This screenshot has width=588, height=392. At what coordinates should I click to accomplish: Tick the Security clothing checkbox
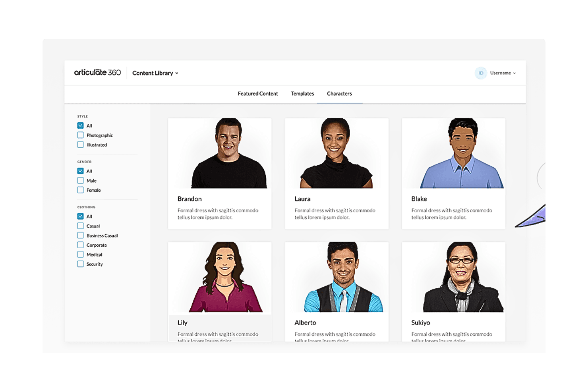[x=80, y=264]
